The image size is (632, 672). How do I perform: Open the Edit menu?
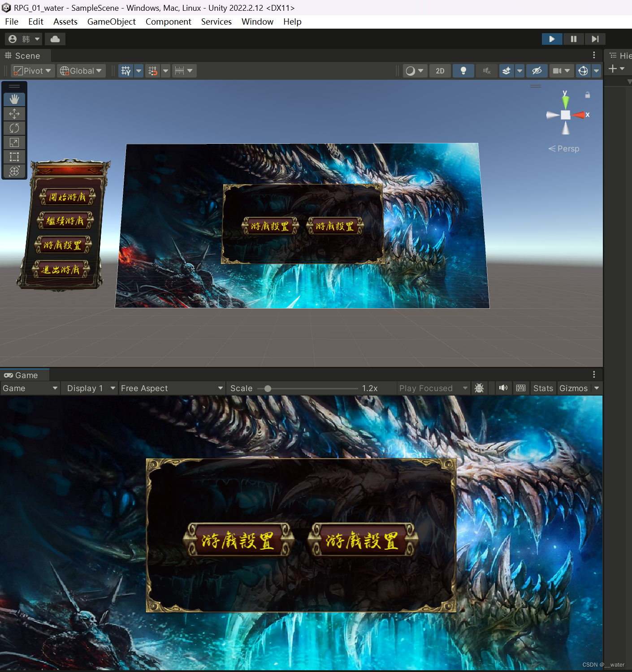pyautogui.click(x=36, y=22)
